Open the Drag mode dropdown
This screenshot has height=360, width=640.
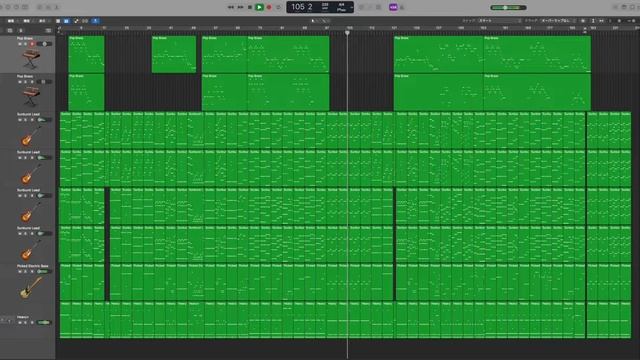click(x=558, y=20)
